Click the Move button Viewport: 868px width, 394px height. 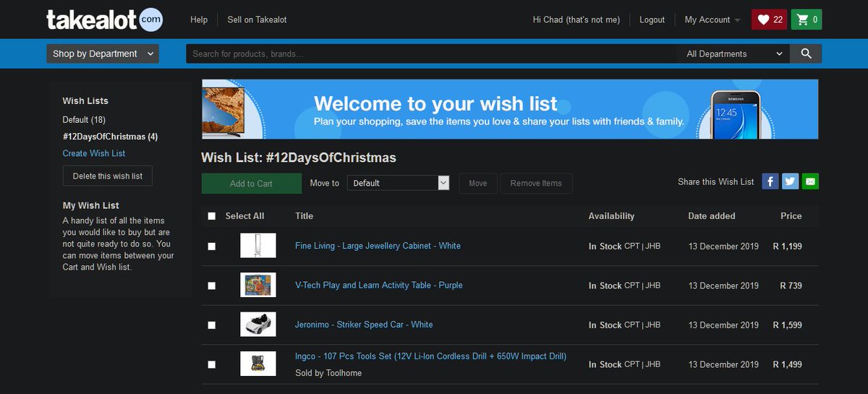click(x=478, y=184)
